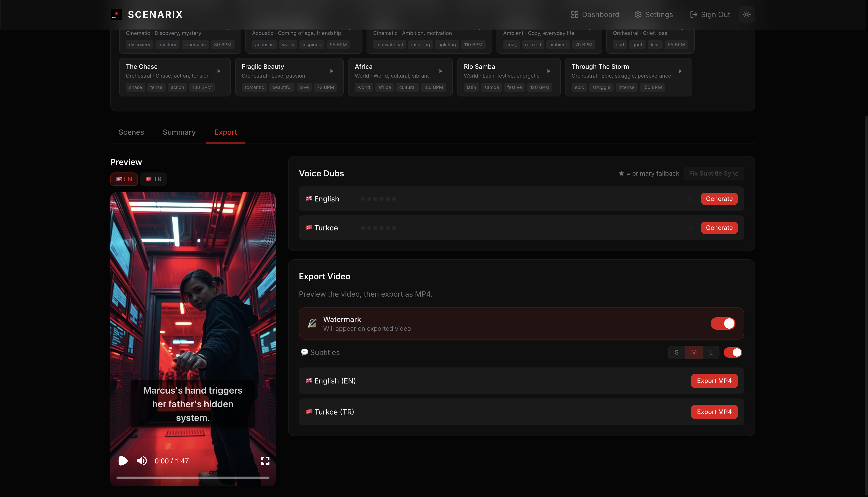This screenshot has height=497, width=868.
Task: Click the Fix Subtitle Sync button
Action: 714,174
